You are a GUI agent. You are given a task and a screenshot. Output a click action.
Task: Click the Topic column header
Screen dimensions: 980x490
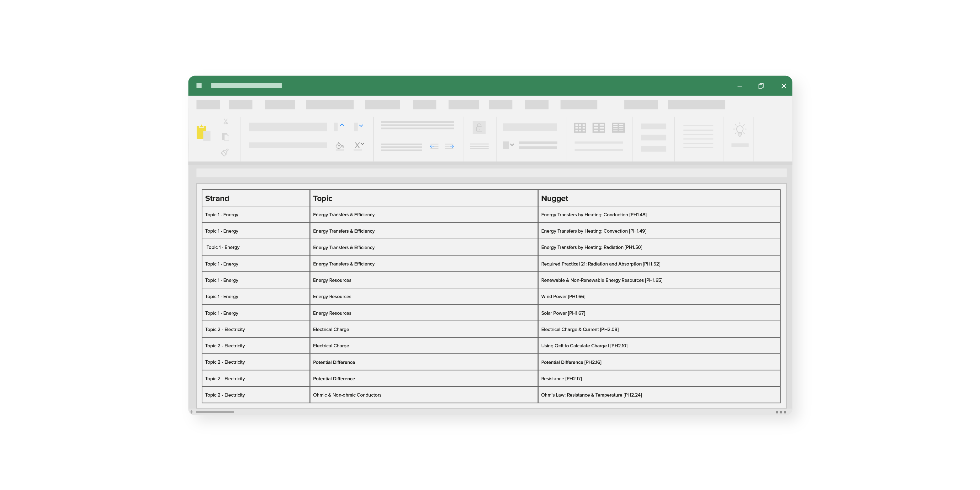(x=424, y=198)
